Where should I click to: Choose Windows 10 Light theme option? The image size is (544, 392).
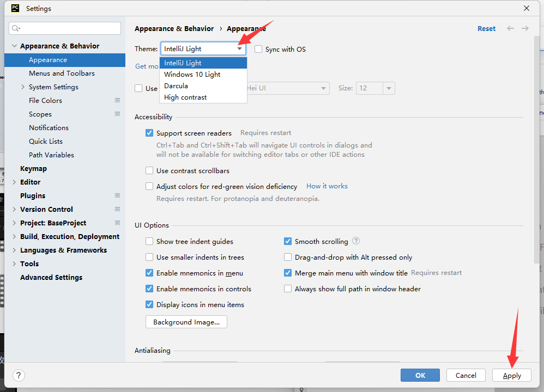coord(203,74)
